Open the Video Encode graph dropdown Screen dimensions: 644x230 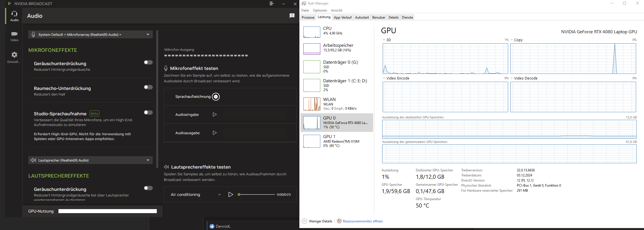click(x=384, y=78)
